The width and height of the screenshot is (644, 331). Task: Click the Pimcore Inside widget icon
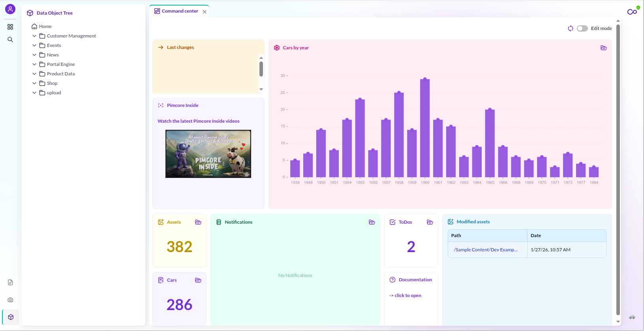coord(161,105)
